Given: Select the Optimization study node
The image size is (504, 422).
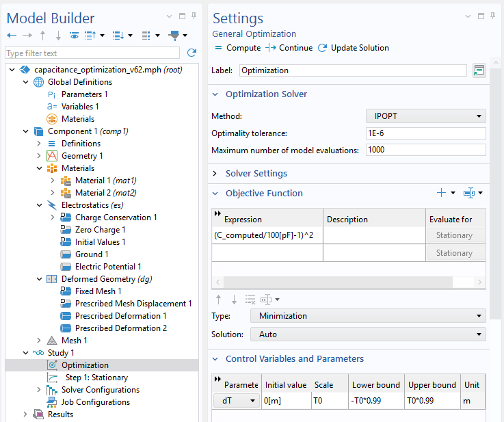Looking at the screenshot, I should click(x=85, y=365).
